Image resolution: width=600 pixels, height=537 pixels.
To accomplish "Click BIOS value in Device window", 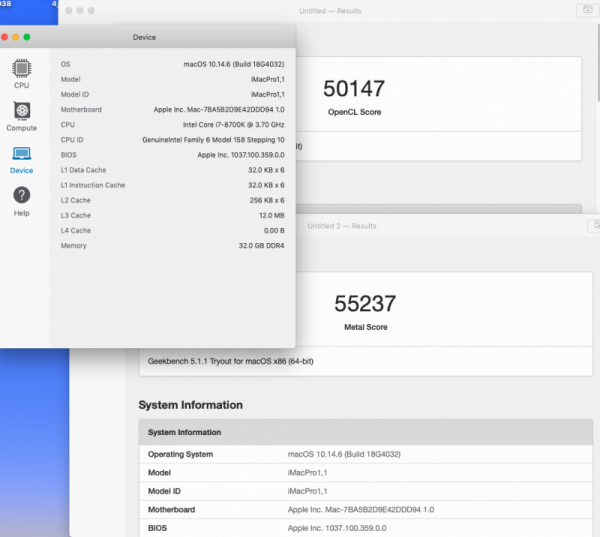I will (x=241, y=155).
